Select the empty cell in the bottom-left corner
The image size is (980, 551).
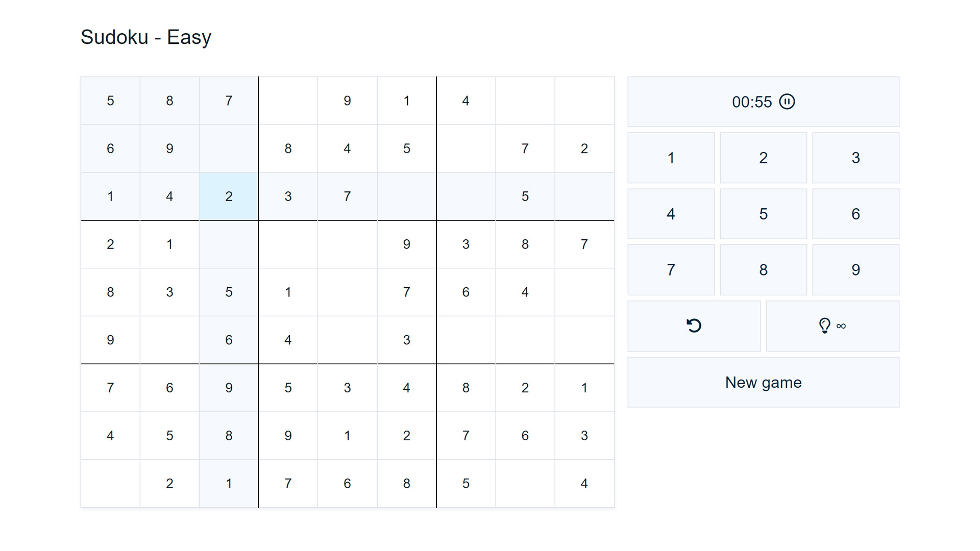click(110, 483)
